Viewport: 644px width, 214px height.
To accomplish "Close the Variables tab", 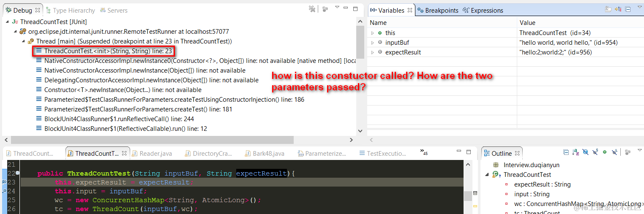I will pos(409,10).
